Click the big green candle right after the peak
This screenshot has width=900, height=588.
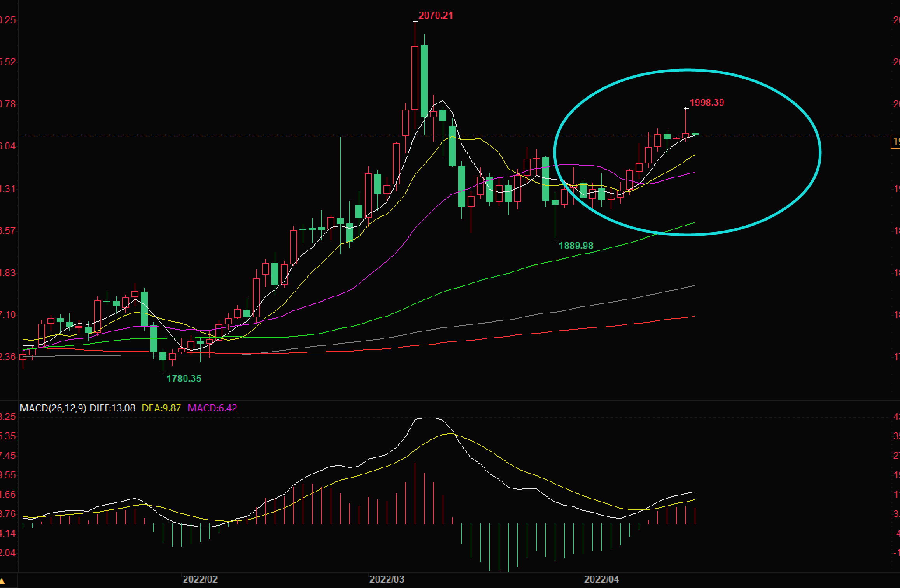coord(424,81)
